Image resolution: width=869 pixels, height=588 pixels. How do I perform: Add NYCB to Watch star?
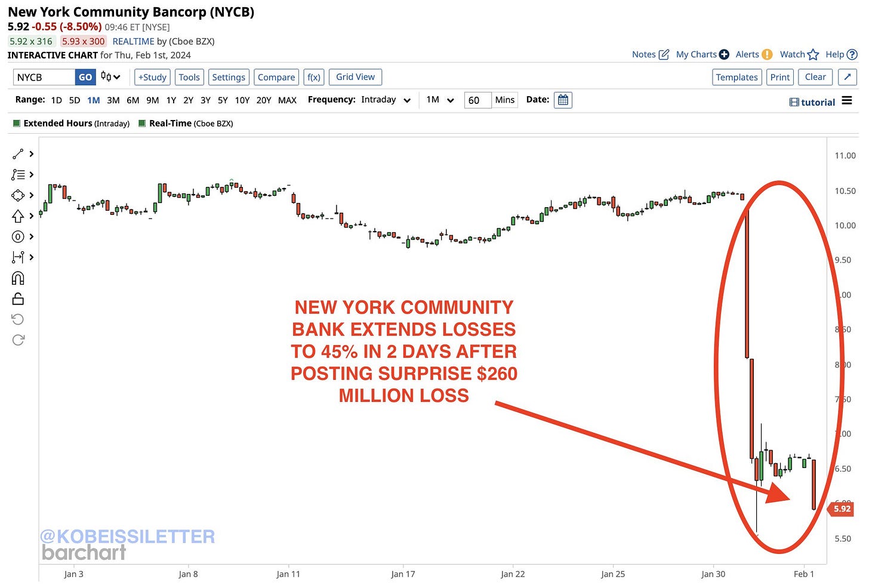pos(812,55)
